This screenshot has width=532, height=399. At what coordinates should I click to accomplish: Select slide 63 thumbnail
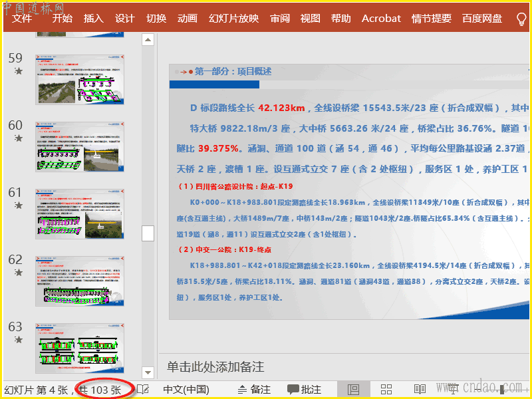pyautogui.click(x=80, y=348)
